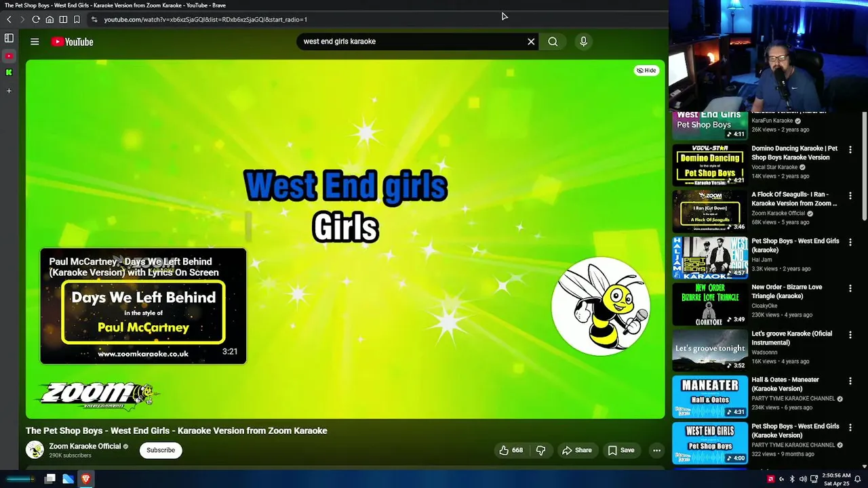
Task: Open options for New Order Bizarre Love Triangle
Action: tap(850, 288)
